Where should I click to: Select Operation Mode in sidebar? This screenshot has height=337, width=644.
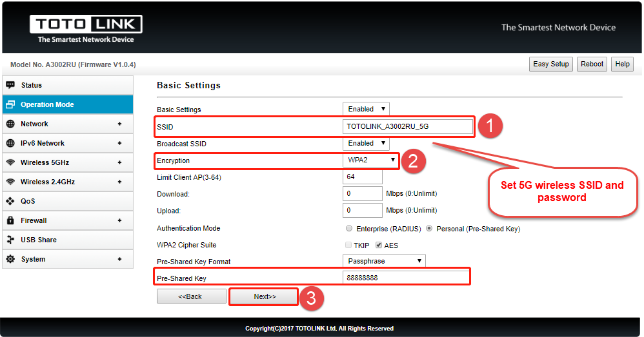[x=68, y=104]
